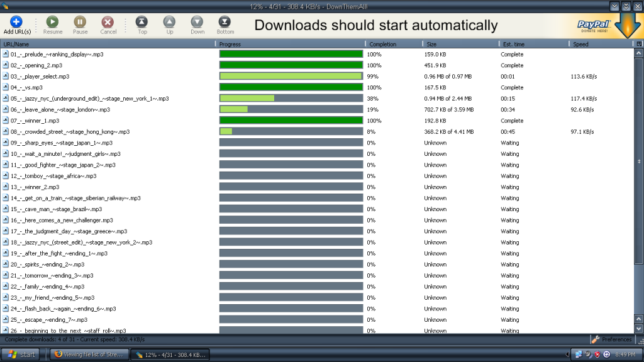This screenshot has width=644, height=362.
Task: Pause the selected downloads
Action: click(x=80, y=23)
